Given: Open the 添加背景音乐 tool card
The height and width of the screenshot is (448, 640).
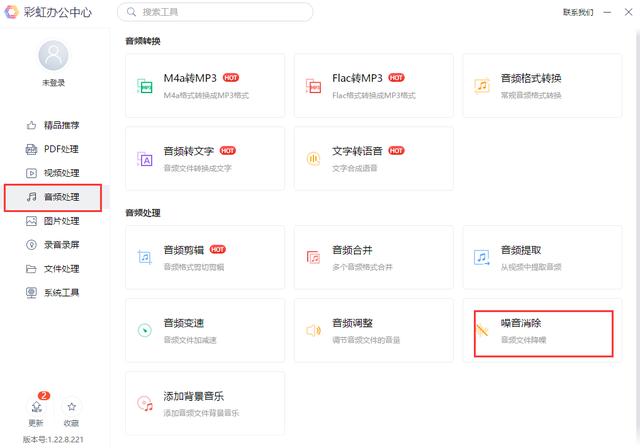Looking at the screenshot, I should [x=205, y=403].
